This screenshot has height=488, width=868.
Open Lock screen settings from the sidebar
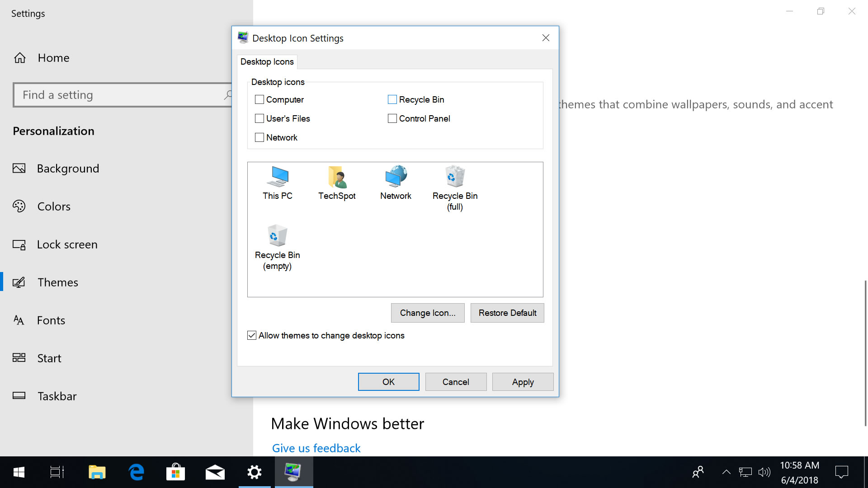click(67, 244)
